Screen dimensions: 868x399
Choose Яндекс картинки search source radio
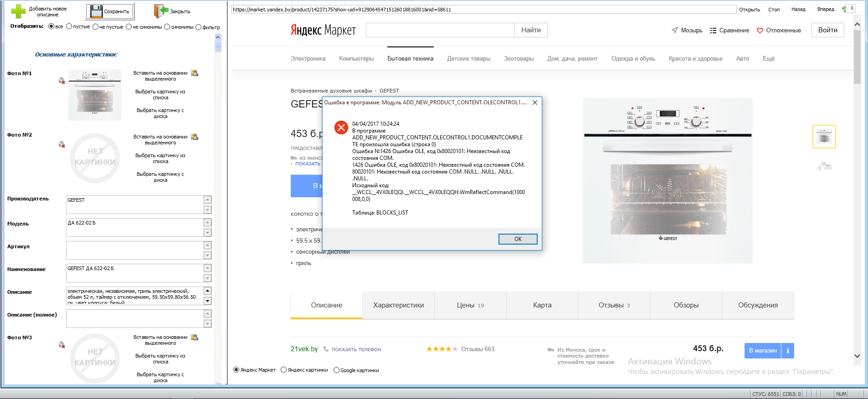pyautogui.click(x=284, y=370)
